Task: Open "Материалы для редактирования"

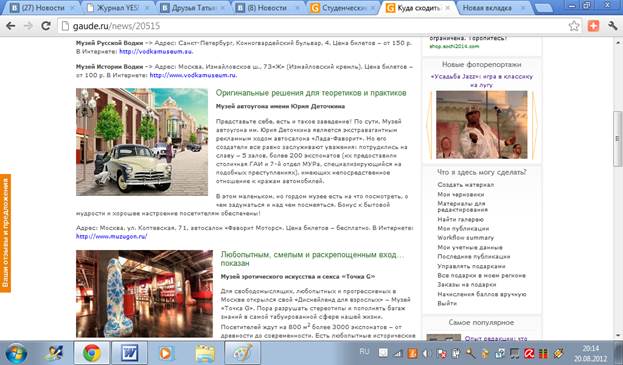Action: pos(462,207)
